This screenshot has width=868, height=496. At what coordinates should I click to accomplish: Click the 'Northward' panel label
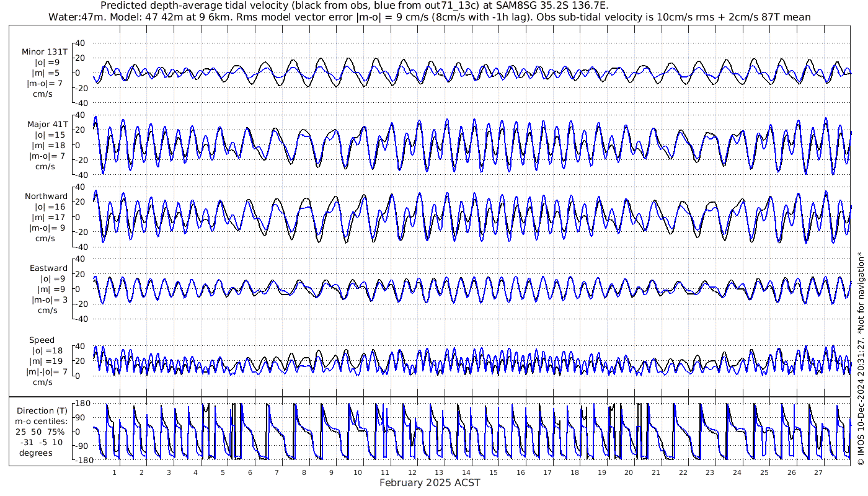(46, 196)
